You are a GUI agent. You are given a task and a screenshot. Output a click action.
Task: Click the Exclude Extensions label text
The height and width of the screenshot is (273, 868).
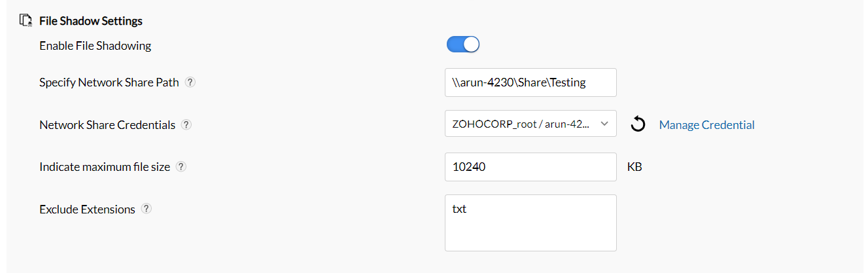pos(87,209)
